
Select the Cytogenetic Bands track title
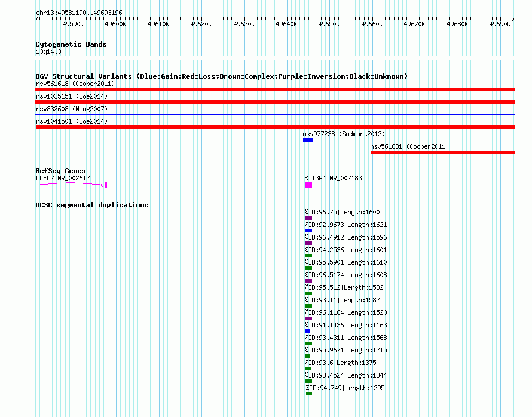(71, 44)
